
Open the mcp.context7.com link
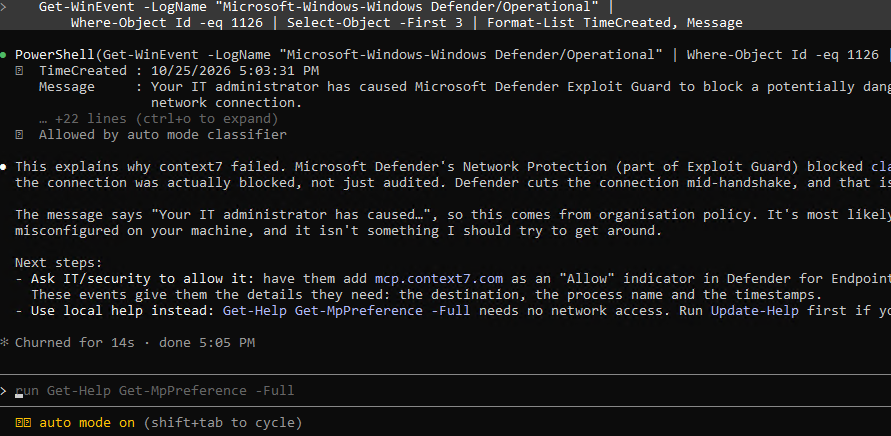tap(439, 279)
